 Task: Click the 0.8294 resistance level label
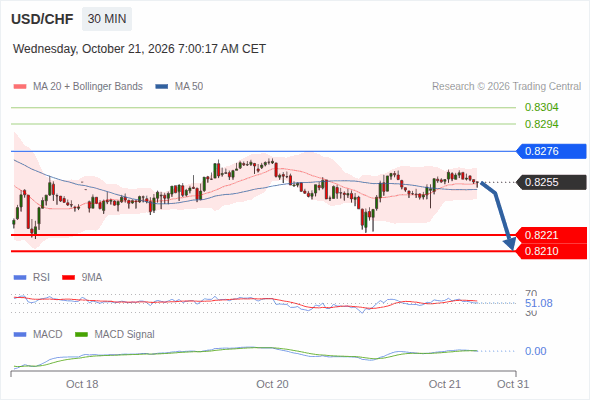(541, 124)
